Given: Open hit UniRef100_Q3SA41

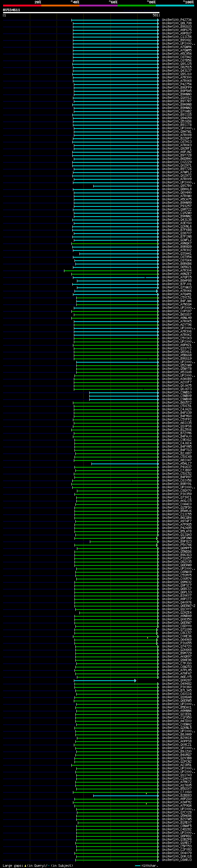Looking at the screenshot, I should tap(176, 254).
